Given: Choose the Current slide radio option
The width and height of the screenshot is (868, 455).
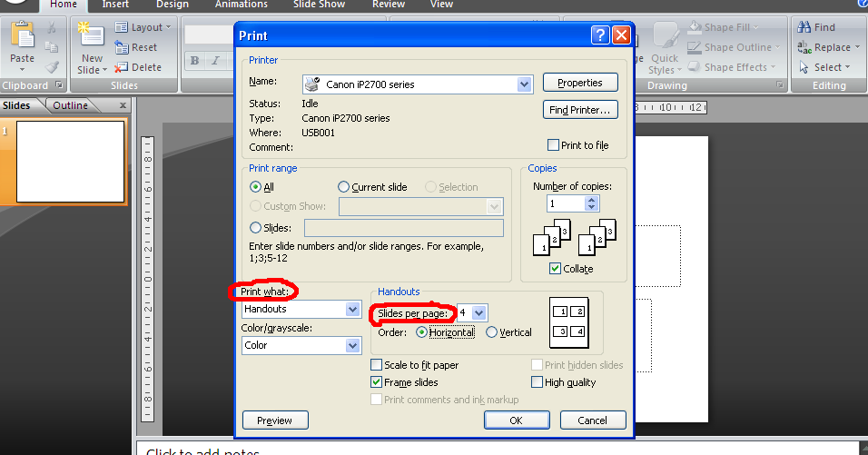Looking at the screenshot, I should 344,187.
